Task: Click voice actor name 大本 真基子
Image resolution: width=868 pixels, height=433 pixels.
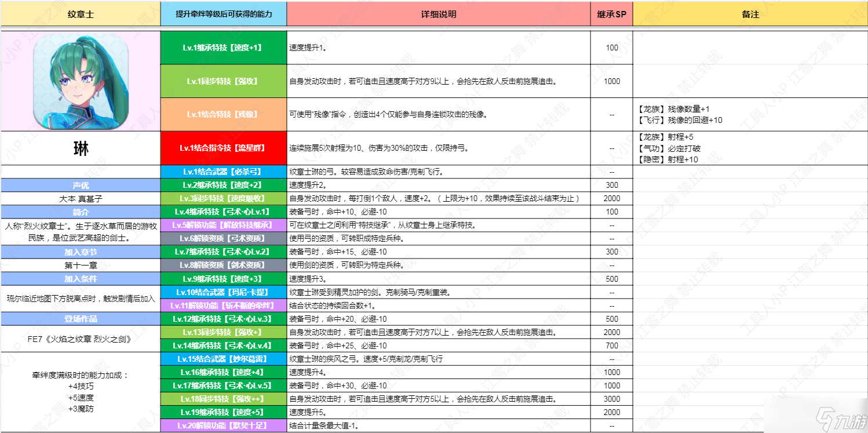Action: (x=81, y=199)
